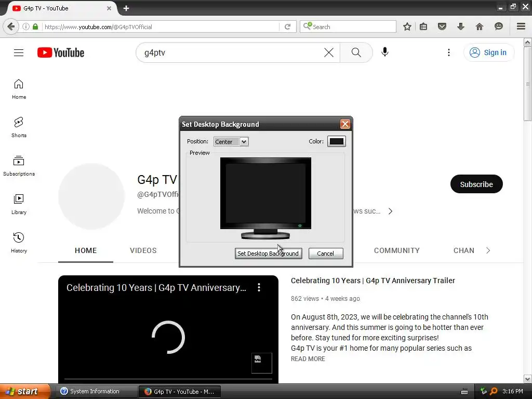Click the search tray icon in the taskbar
532x399 pixels.
tap(494, 391)
